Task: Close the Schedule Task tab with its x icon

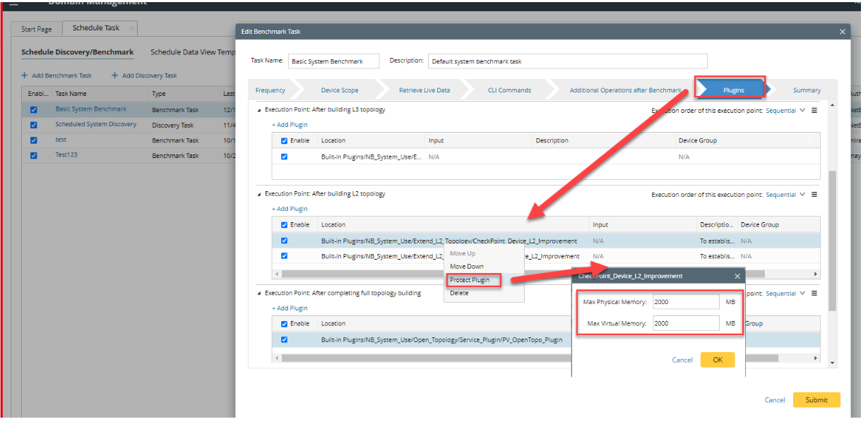Action: [x=131, y=28]
